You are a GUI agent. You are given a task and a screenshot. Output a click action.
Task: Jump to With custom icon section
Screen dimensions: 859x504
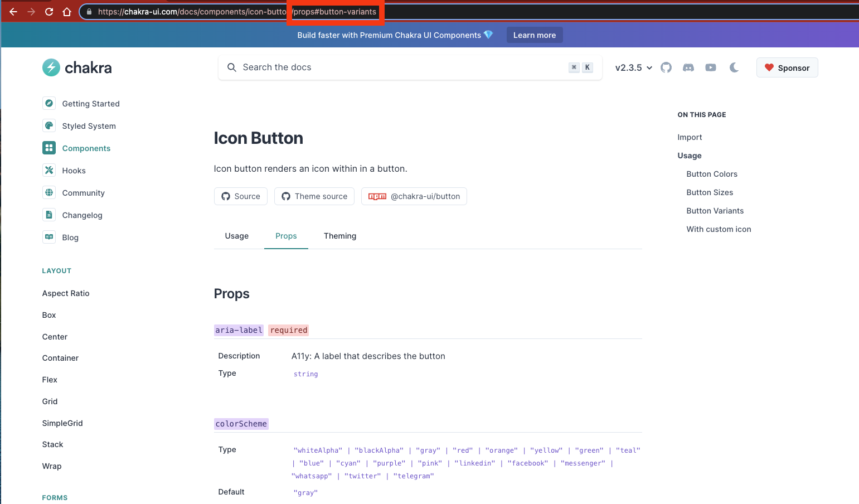(x=719, y=229)
